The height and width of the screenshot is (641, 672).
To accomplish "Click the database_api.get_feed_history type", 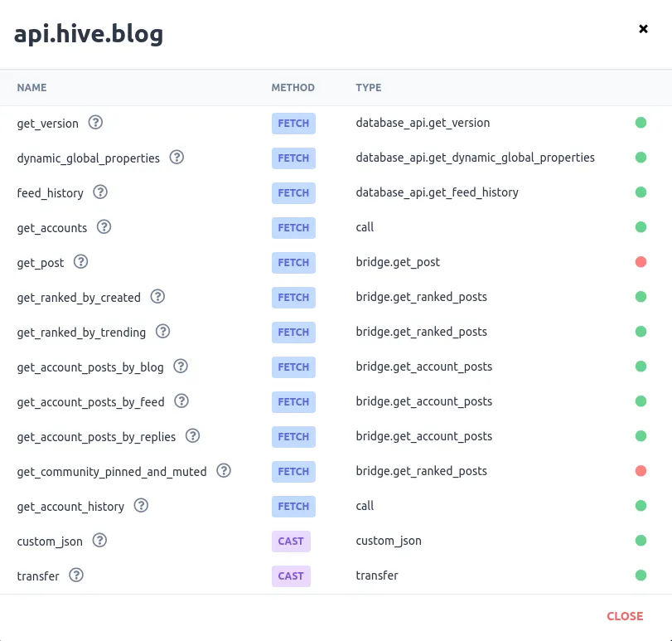I will pyautogui.click(x=437, y=192).
